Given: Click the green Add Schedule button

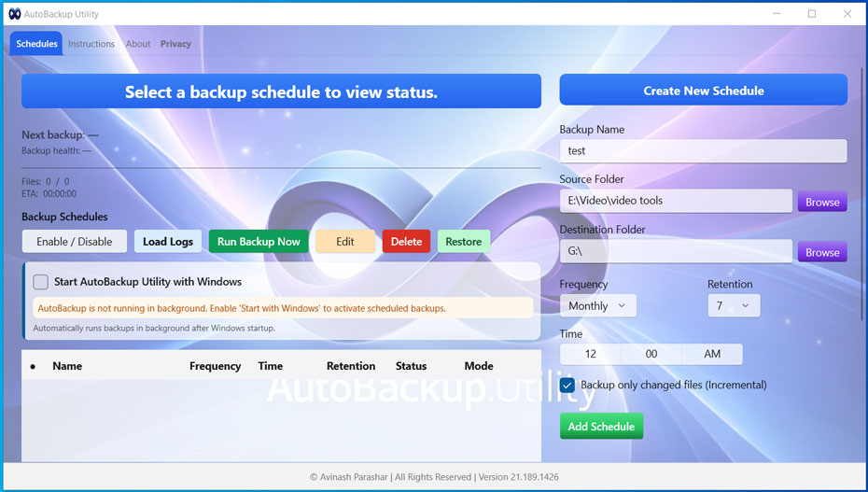Looking at the screenshot, I should [x=601, y=426].
